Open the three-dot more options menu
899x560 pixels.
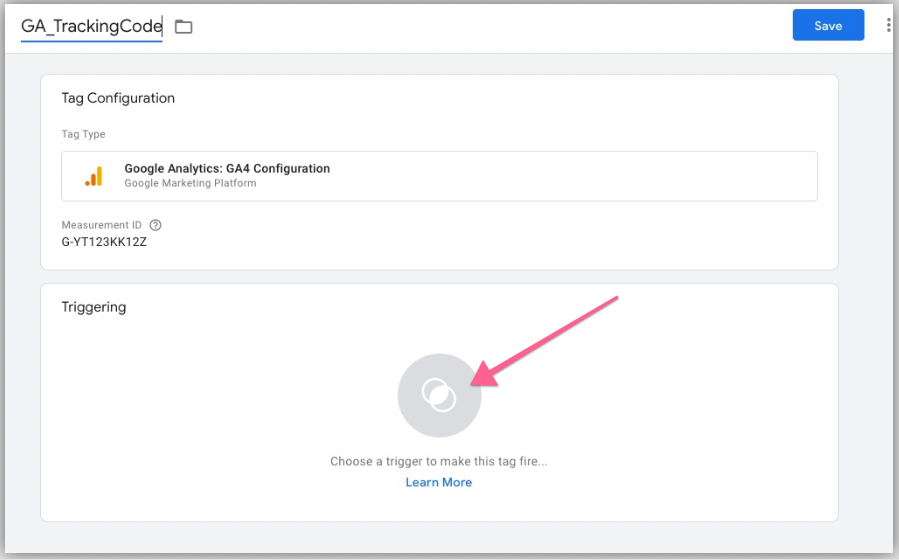tap(888, 26)
